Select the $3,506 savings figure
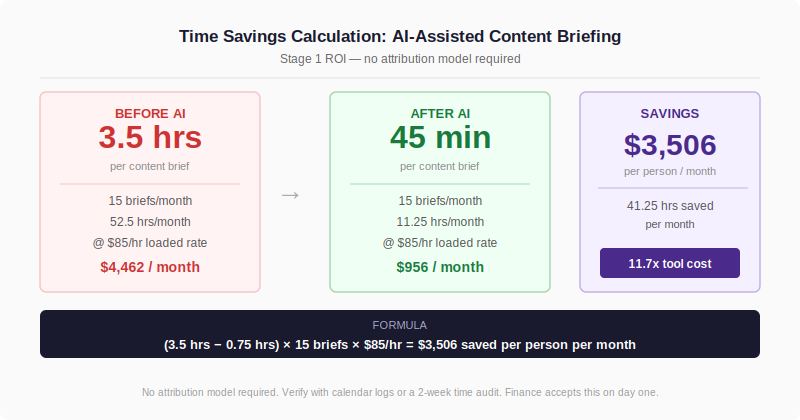800x420 pixels. point(670,145)
